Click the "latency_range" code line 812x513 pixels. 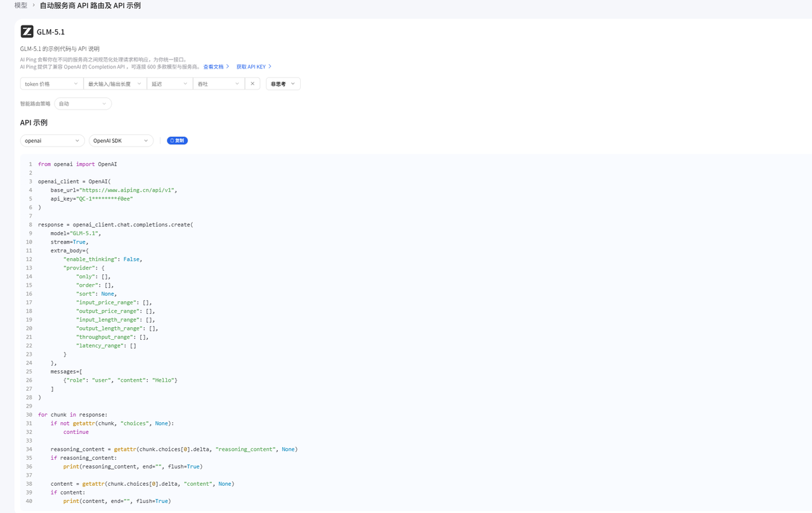tap(106, 346)
